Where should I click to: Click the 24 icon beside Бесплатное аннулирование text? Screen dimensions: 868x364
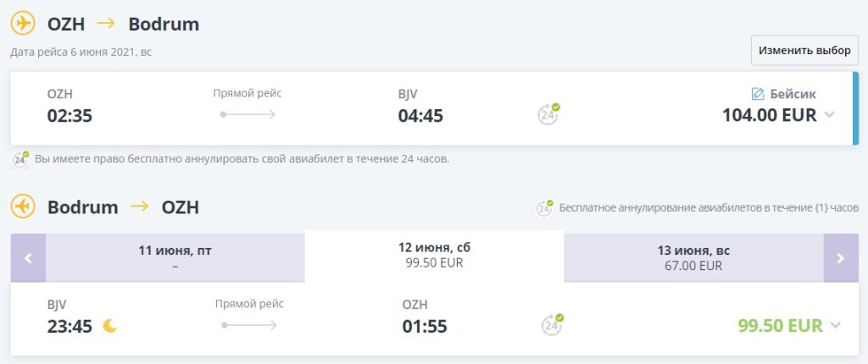coord(545,207)
